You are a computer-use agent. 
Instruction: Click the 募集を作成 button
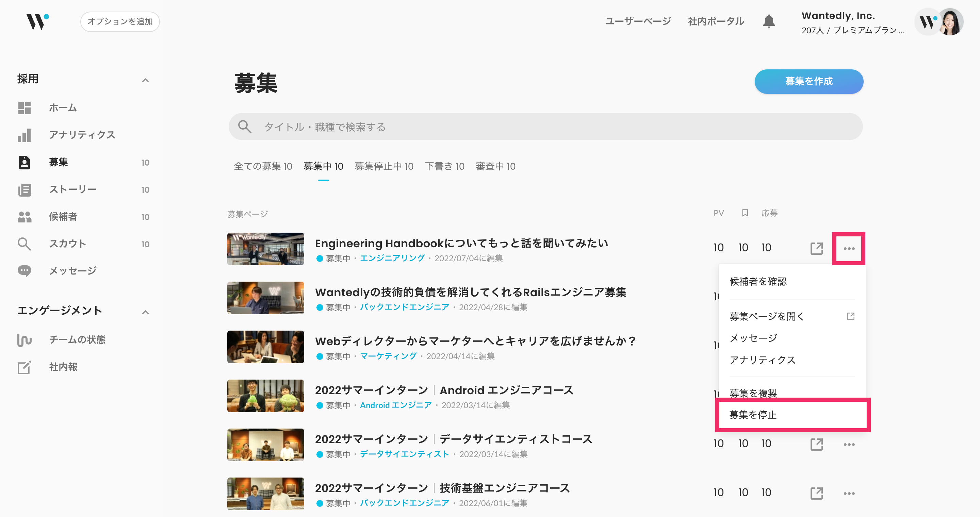(x=808, y=81)
